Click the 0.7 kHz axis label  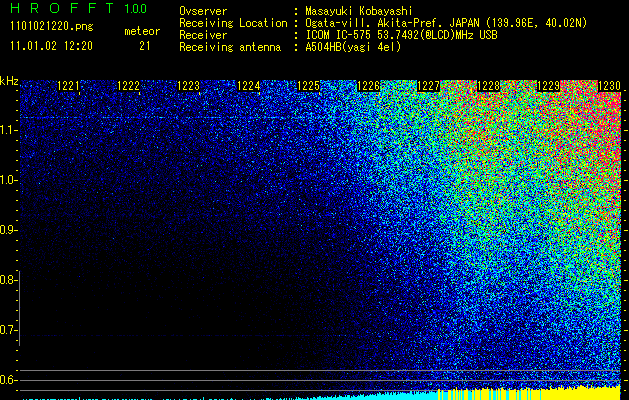(x=8, y=330)
